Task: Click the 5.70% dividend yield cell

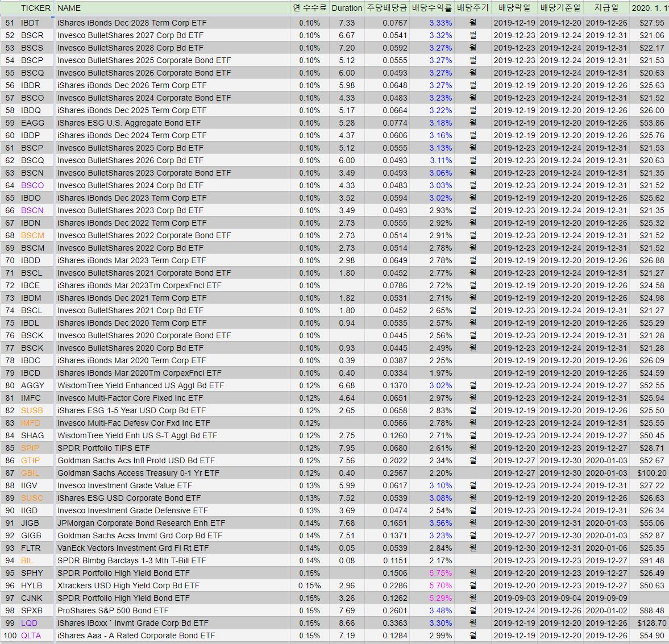Action: (x=432, y=585)
